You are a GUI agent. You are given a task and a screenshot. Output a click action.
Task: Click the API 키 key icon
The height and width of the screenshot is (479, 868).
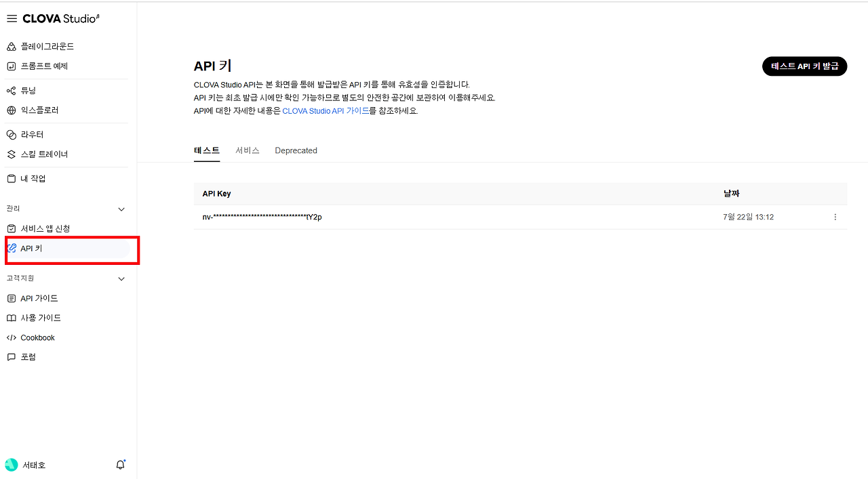[x=12, y=249]
